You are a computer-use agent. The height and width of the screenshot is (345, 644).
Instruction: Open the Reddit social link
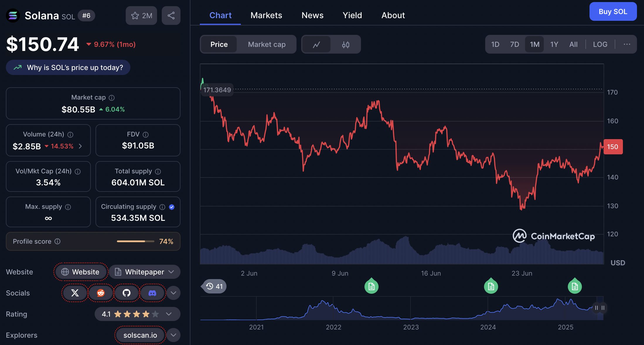point(101,293)
